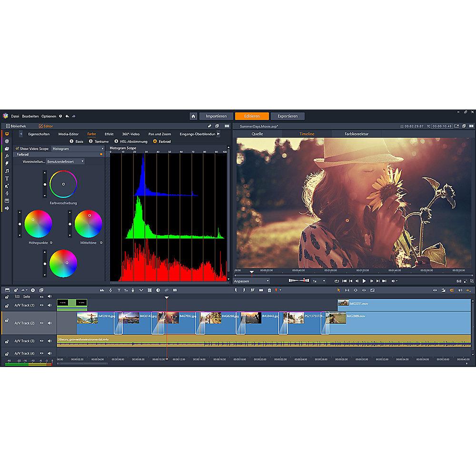Click the loop playback icon
The height and width of the screenshot is (476, 476).
tap(337, 281)
